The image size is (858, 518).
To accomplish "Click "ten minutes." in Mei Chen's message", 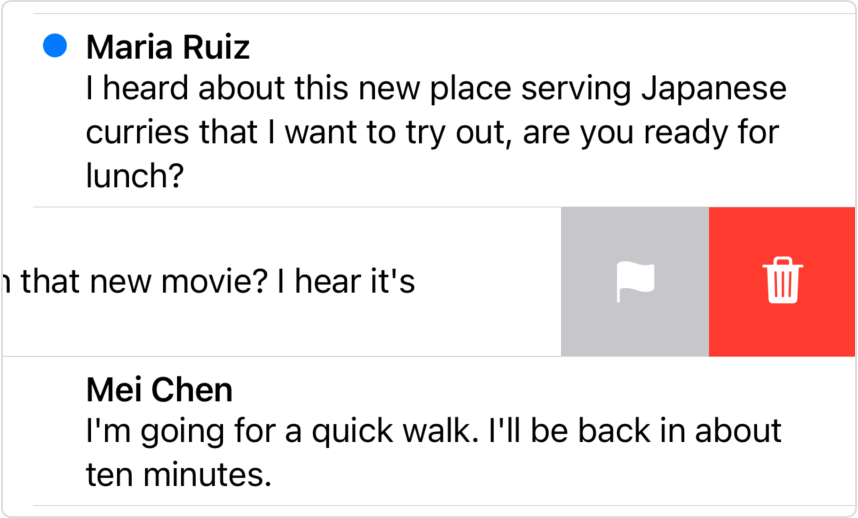I will point(179,473).
